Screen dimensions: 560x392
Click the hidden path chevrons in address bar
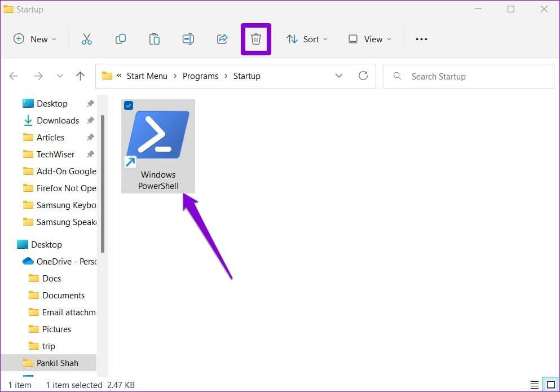coord(119,76)
